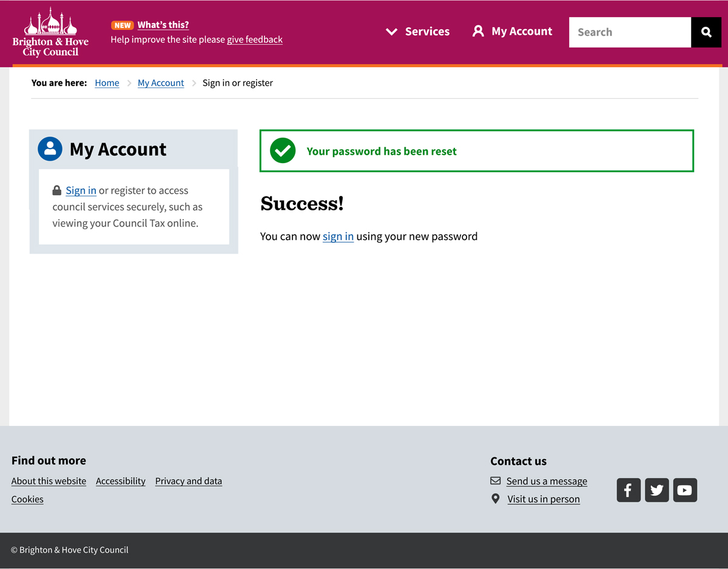
Task: Click the Brighton & Hove City Council logo
Action: 50,33
